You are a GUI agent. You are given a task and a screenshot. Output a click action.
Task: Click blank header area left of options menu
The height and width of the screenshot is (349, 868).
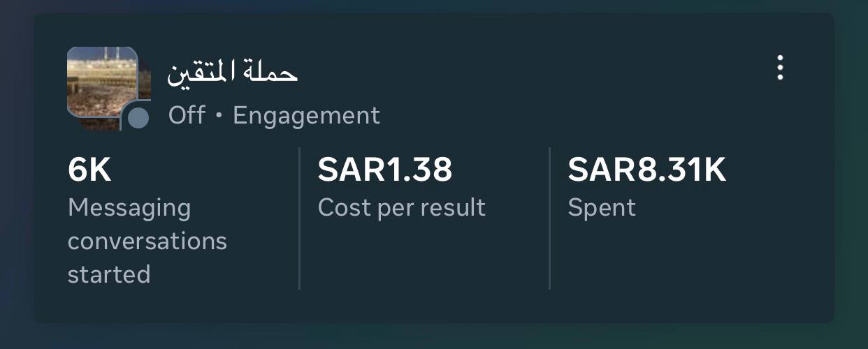pos(559,77)
